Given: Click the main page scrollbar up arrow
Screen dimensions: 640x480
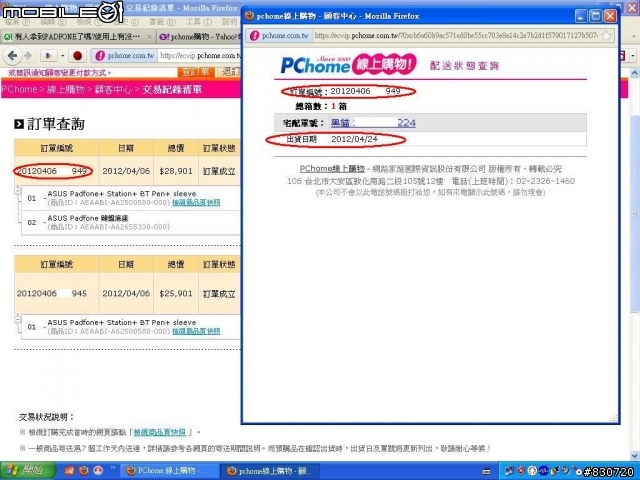Looking at the screenshot, I should tap(635, 73).
